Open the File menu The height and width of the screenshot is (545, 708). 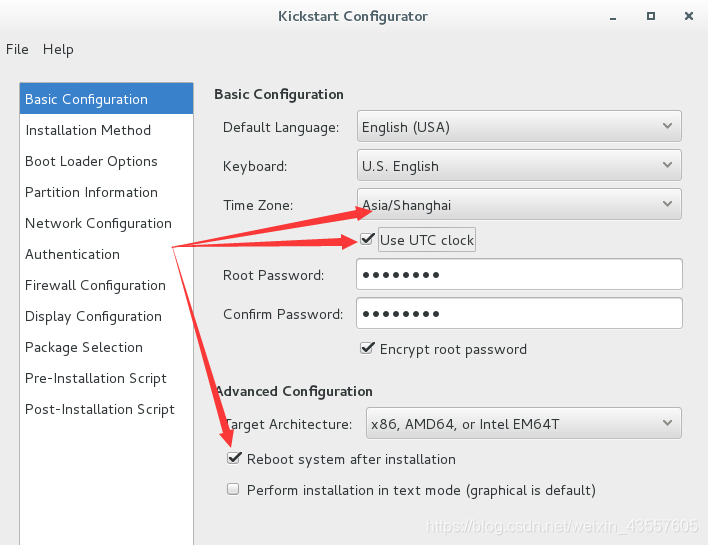click(x=17, y=49)
